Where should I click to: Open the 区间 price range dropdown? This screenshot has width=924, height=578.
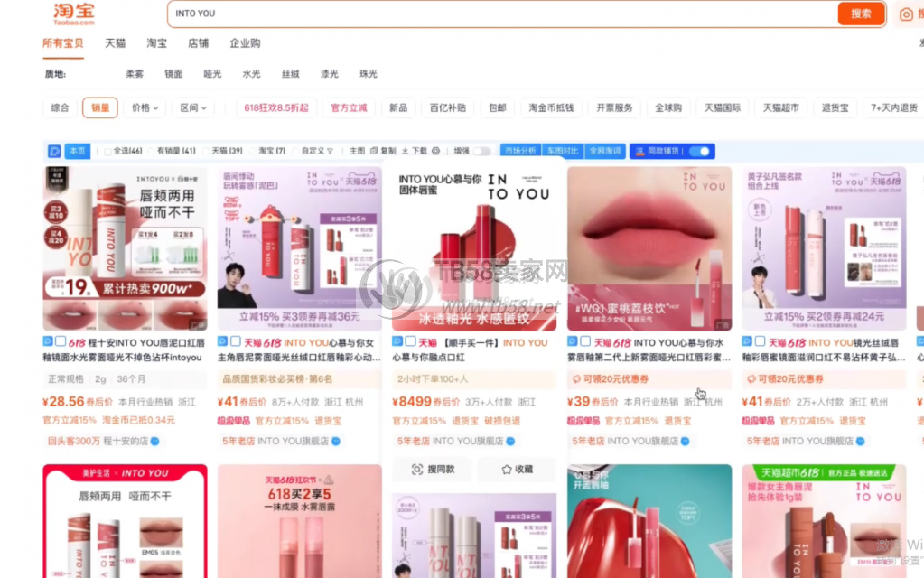[192, 107]
